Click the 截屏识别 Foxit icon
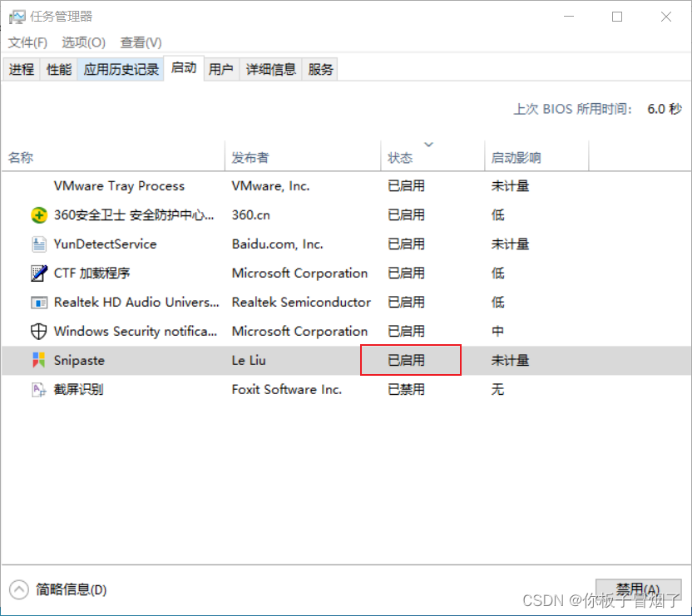692x616 pixels. click(x=39, y=390)
